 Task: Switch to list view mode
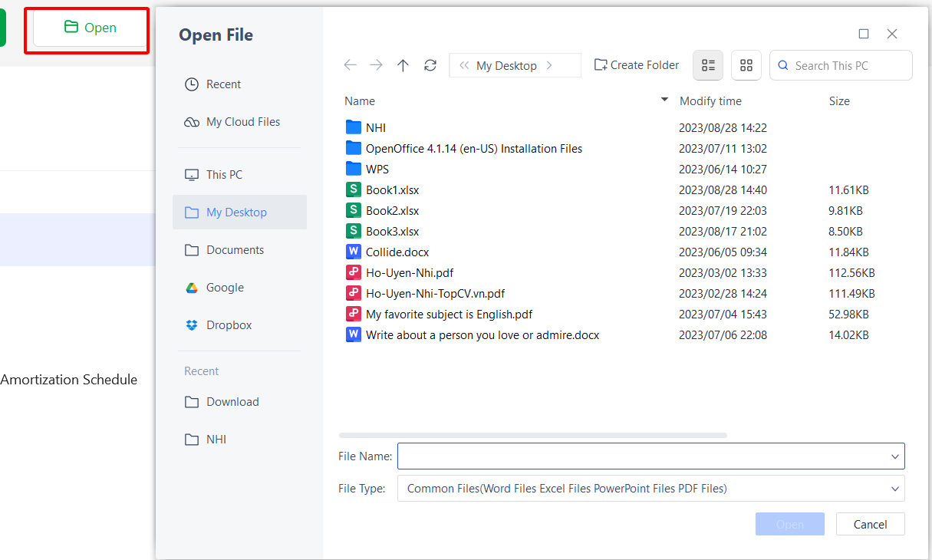(x=708, y=65)
